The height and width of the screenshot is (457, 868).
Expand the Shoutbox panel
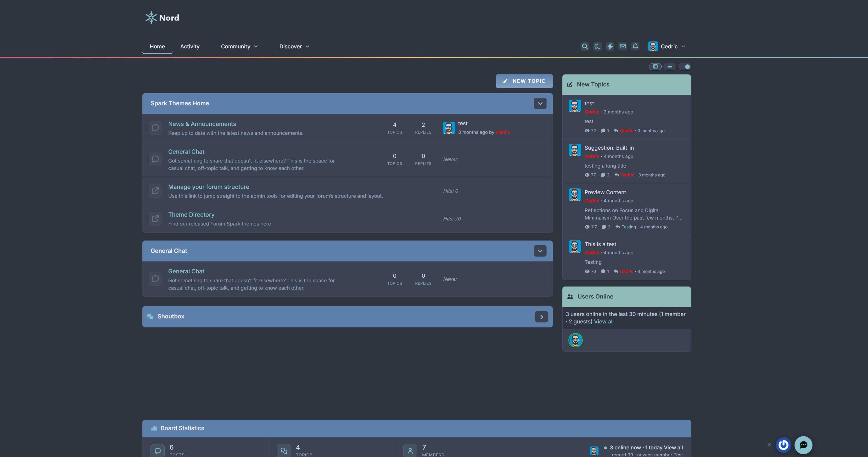tap(541, 317)
